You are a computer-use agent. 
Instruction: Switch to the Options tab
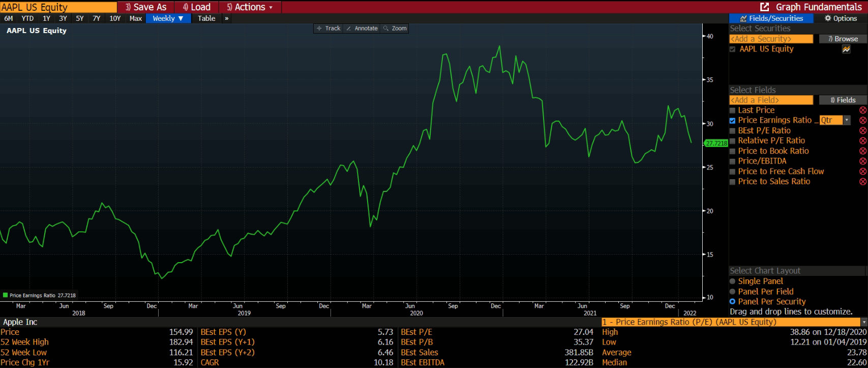coord(841,18)
